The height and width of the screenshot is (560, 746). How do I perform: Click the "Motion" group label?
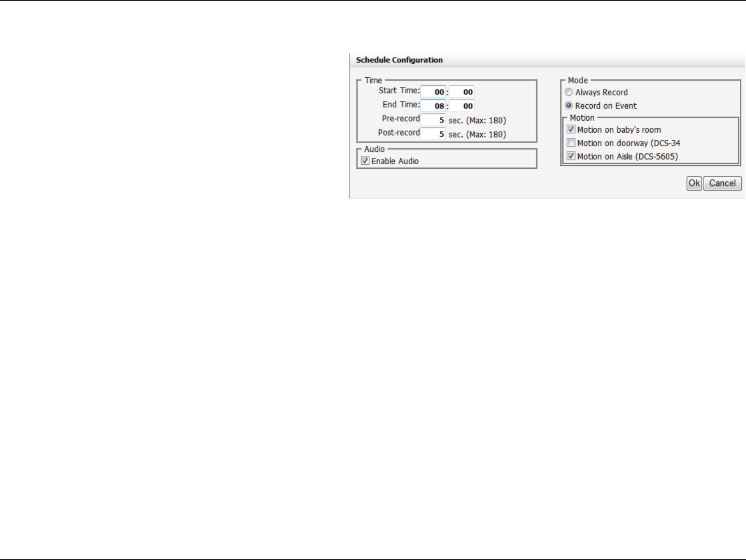pos(582,118)
